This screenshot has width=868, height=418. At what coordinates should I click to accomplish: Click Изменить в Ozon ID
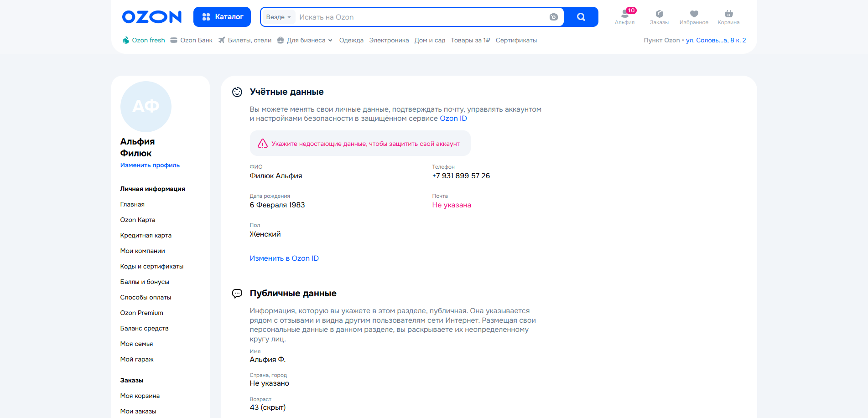point(284,258)
